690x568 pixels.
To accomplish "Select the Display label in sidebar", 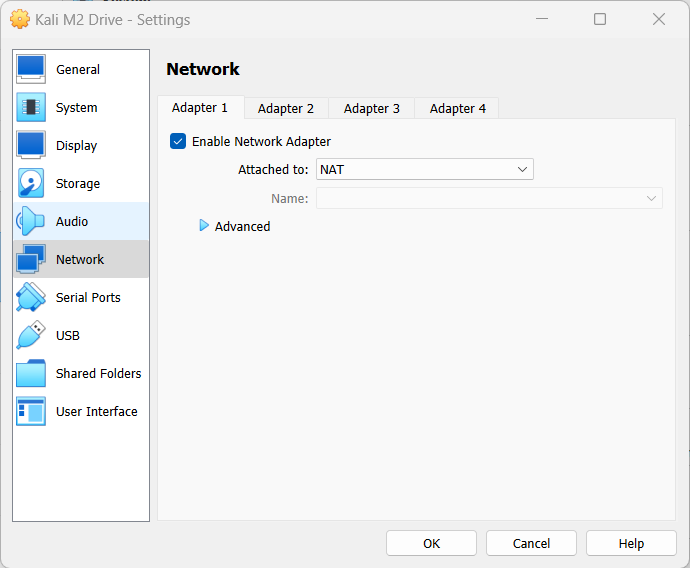I will (77, 146).
